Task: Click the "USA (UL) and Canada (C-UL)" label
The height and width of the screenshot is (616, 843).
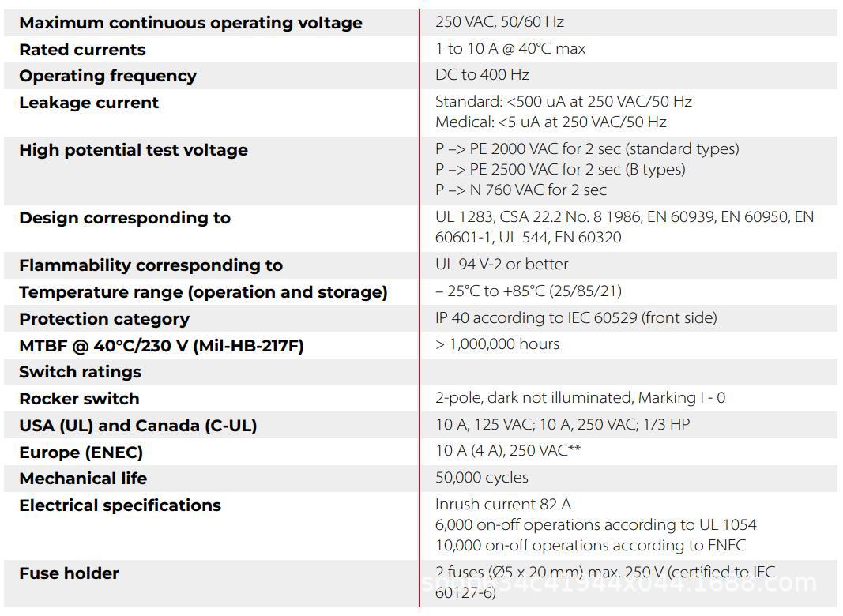Action: tap(137, 426)
